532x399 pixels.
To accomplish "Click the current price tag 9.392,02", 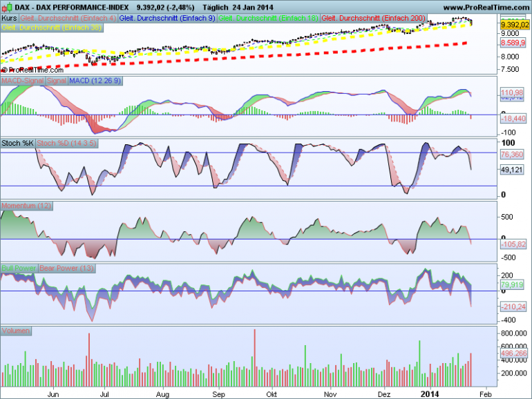I will pos(515,25).
